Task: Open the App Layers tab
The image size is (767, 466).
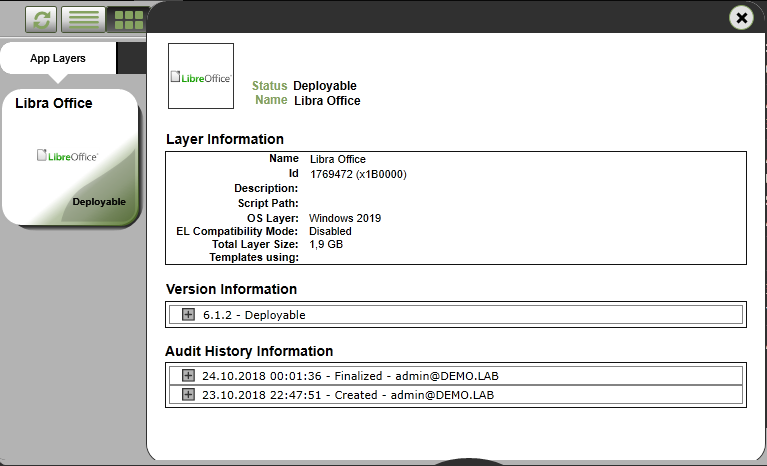Action: pyautogui.click(x=58, y=58)
